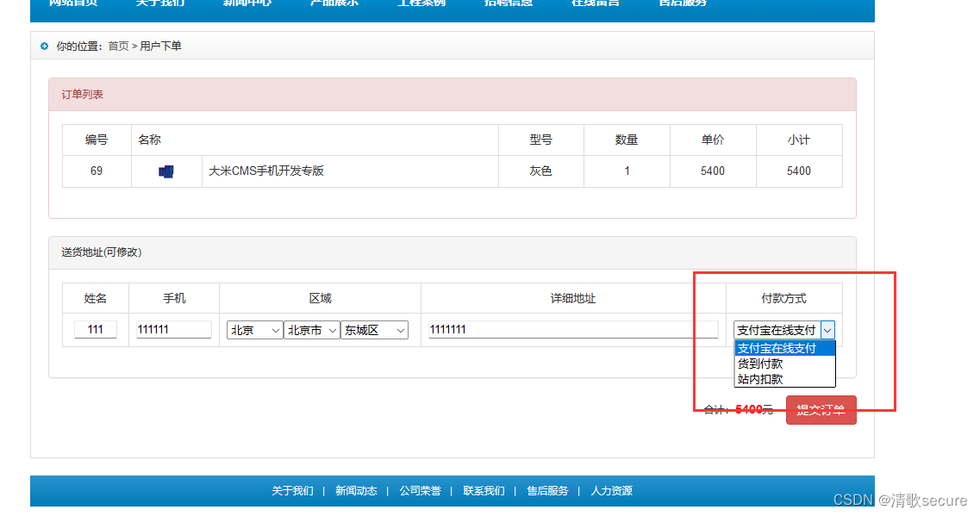The width and height of the screenshot is (980, 516).
Task: Expand the 付款方式 payment combo box
Action: coord(827,329)
